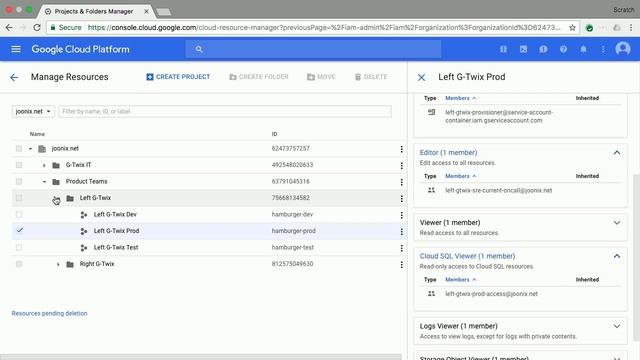Screen dimensions: 640x360
Task: Open the notifications bell icon
Action: pos(583,49)
